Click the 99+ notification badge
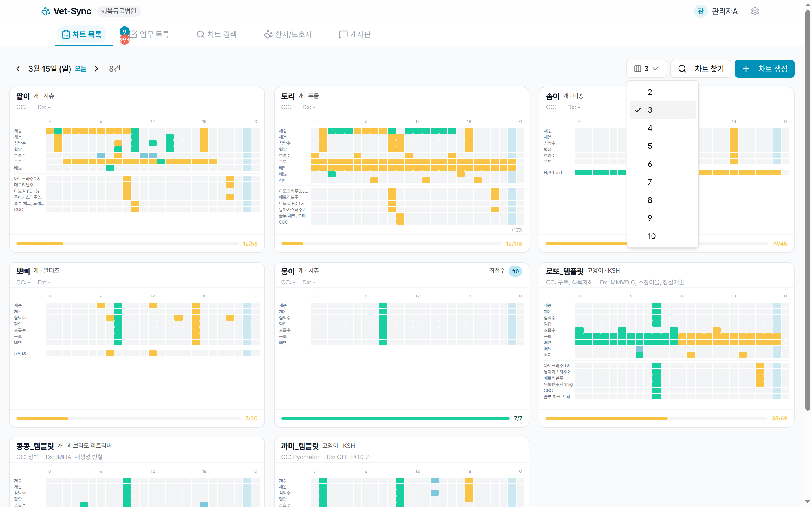The width and height of the screenshot is (812, 507). tap(125, 40)
